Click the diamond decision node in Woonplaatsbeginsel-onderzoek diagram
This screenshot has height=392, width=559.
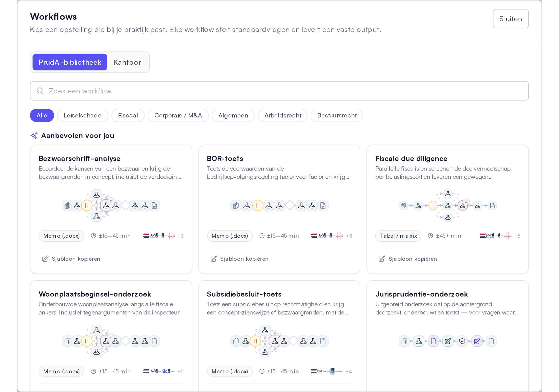coord(125,341)
